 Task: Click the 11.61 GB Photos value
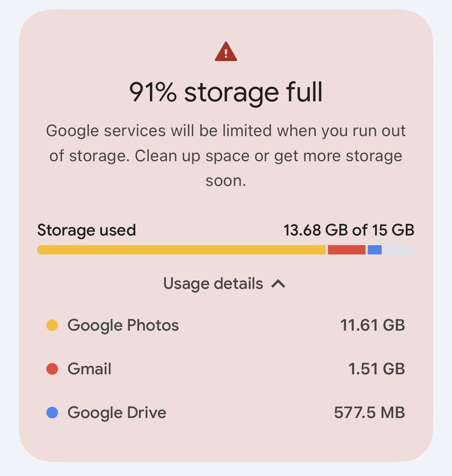click(x=372, y=325)
